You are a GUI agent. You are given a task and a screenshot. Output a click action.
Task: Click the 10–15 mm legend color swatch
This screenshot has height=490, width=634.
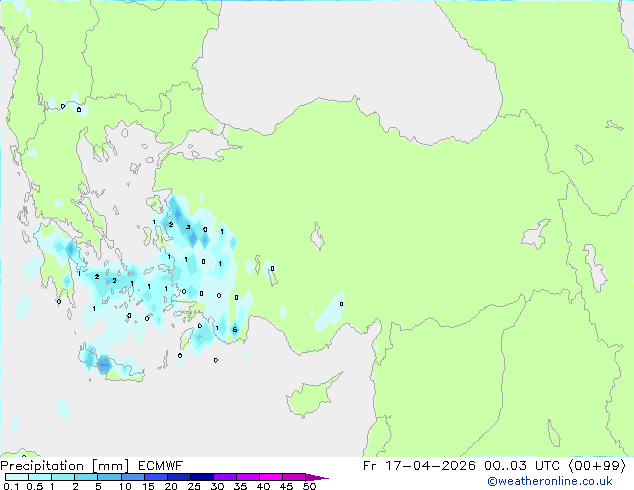coord(132,477)
